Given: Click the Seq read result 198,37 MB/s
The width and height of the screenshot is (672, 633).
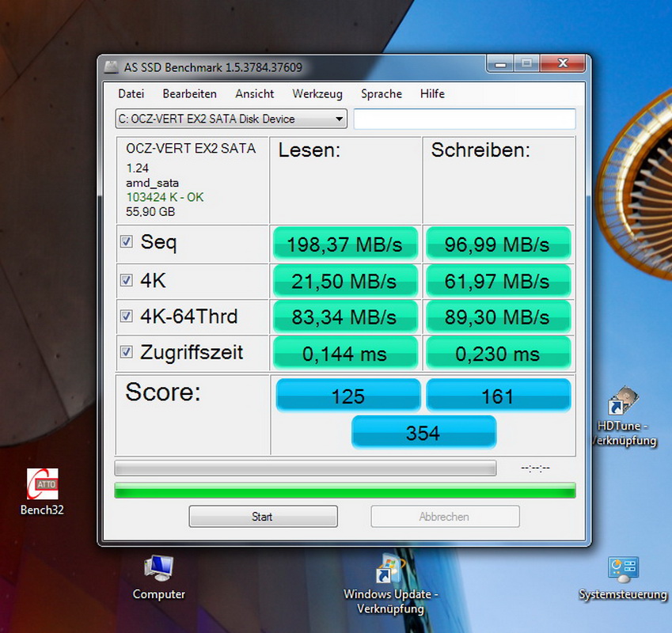Looking at the screenshot, I should click(x=345, y=244).
